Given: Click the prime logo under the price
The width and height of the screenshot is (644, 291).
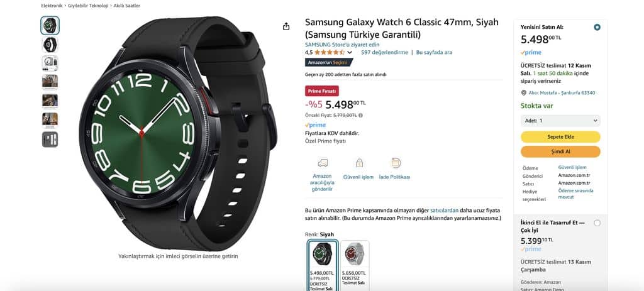Looking at the screenshot, I should pos(316,125).
